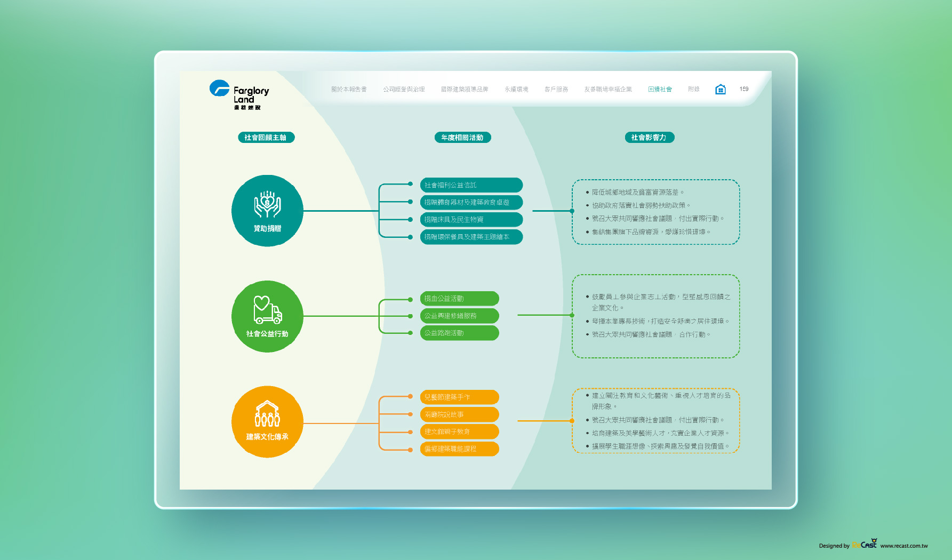The image size is (952, 560).
Task: Select the highlighted 回饋社會 nav tab
Action: click(x=660, y=89)
